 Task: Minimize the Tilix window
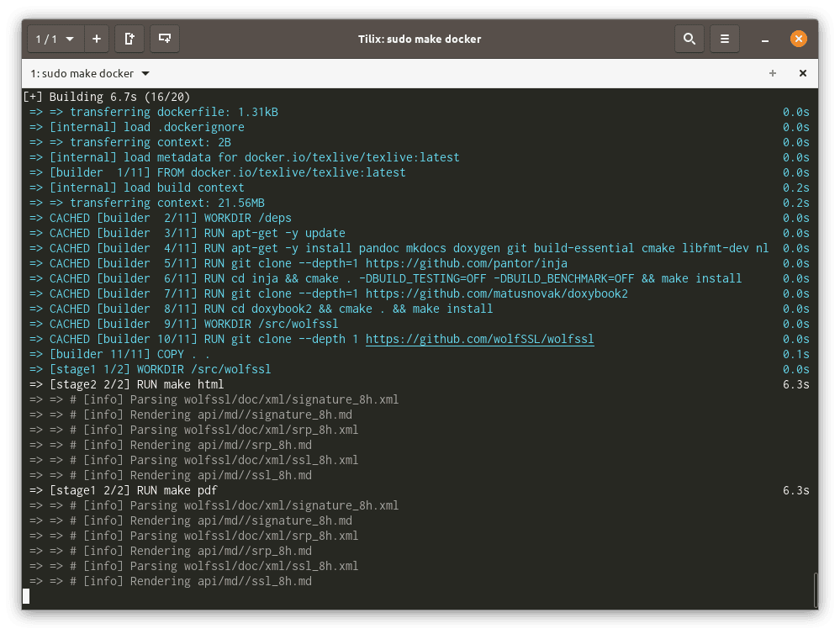click(765, 40)
